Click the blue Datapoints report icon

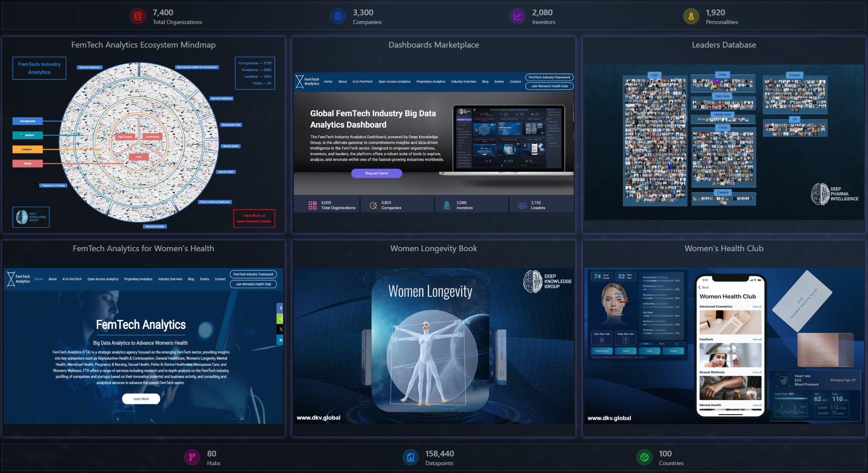pos(410,457)
